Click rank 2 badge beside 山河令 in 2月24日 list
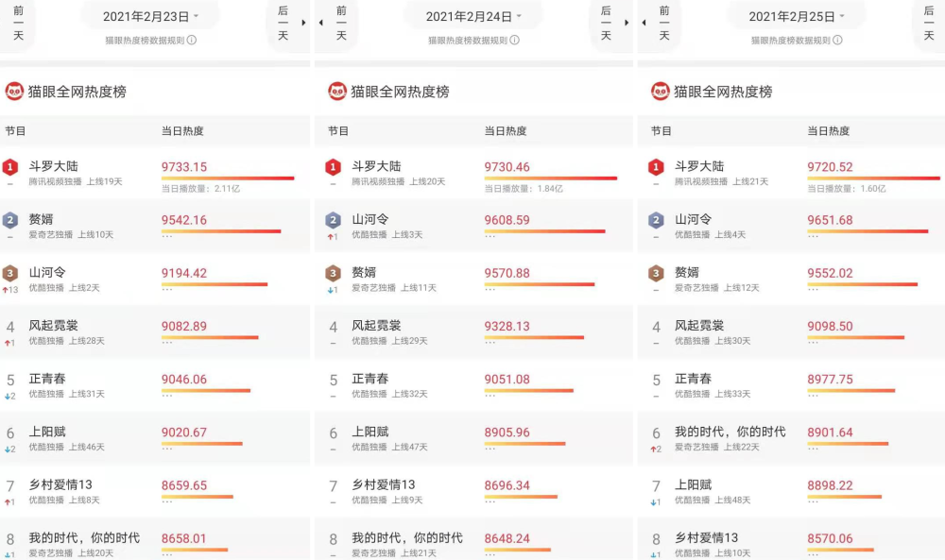 click(x=334, y=220)
